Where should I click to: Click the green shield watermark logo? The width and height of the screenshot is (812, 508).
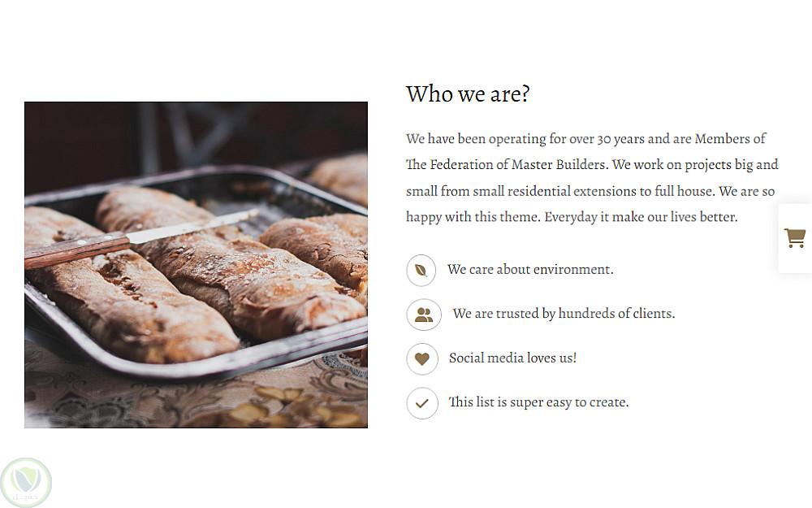click(x=26, y=483)
